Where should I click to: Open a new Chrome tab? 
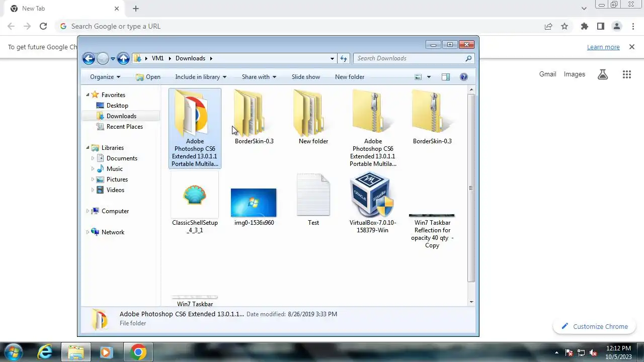tap(136, 9)
